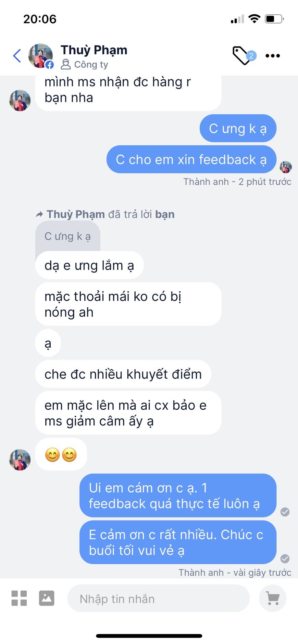Image resolution: width=298 pixels, height=644 pixels.
Task: Tap sender avatar beside the emoji message
Action: point(20,460)
